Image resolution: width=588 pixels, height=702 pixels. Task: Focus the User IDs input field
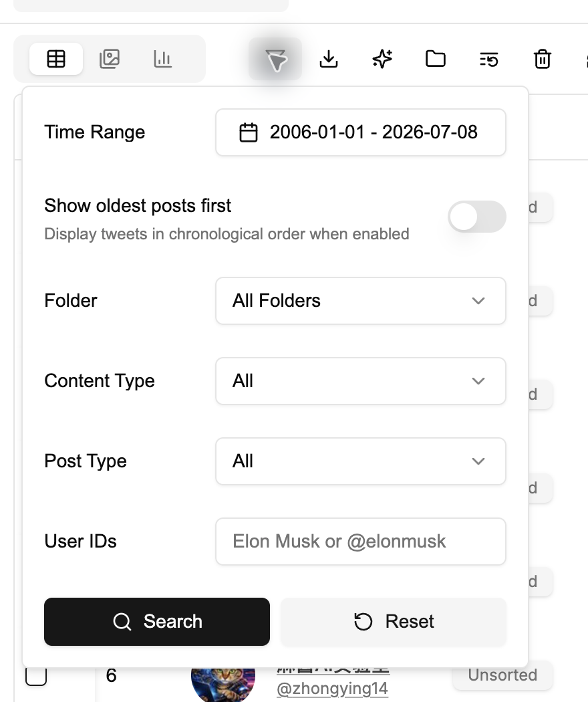(x=361, y=542)
